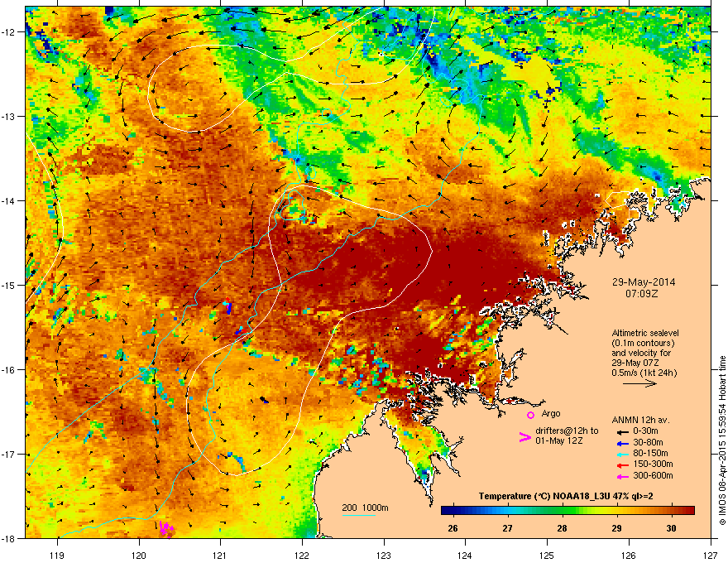The width and height of the screenshot is (728, 563).
Task: Click the temperature color bar near 26
Action: (453, 510)
